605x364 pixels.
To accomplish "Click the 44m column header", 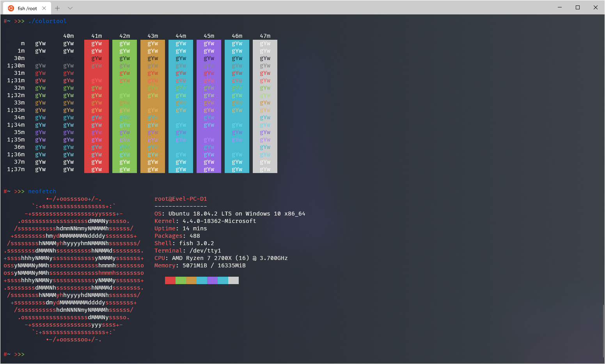I will point(181,36).
